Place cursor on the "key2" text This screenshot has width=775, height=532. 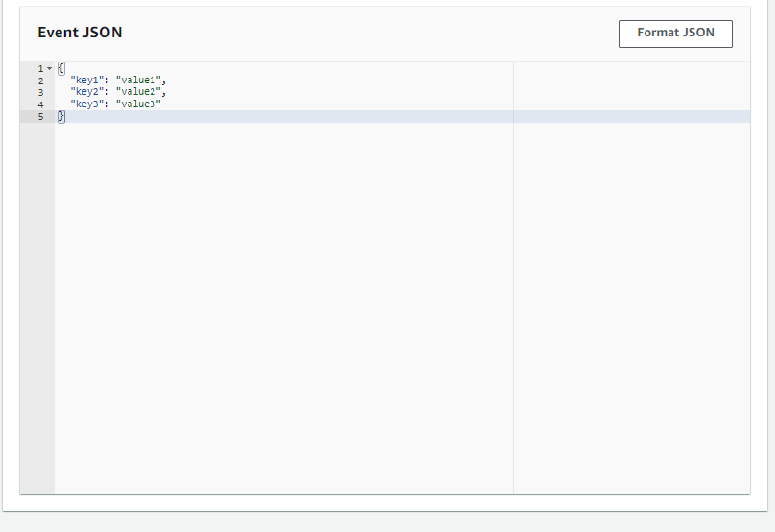click(x=86, y=92)
